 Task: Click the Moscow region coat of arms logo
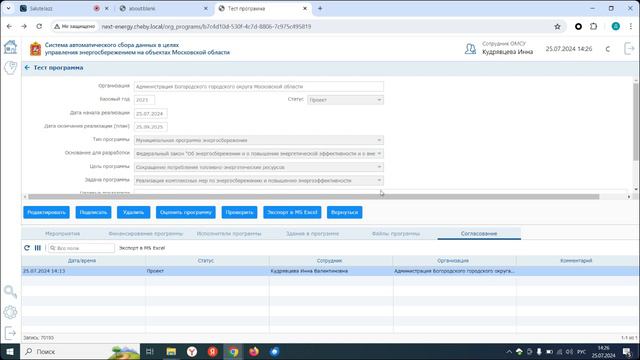point(36,49)
